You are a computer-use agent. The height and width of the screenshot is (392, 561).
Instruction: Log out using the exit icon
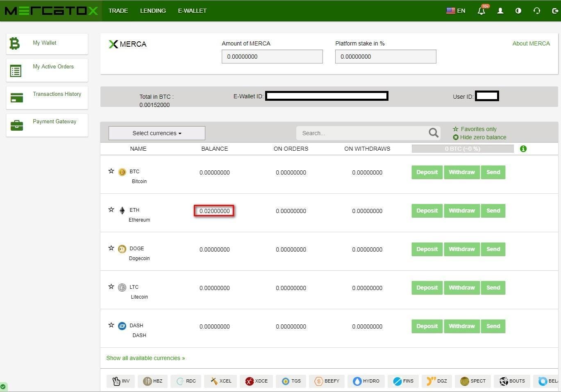coord(555,11)
